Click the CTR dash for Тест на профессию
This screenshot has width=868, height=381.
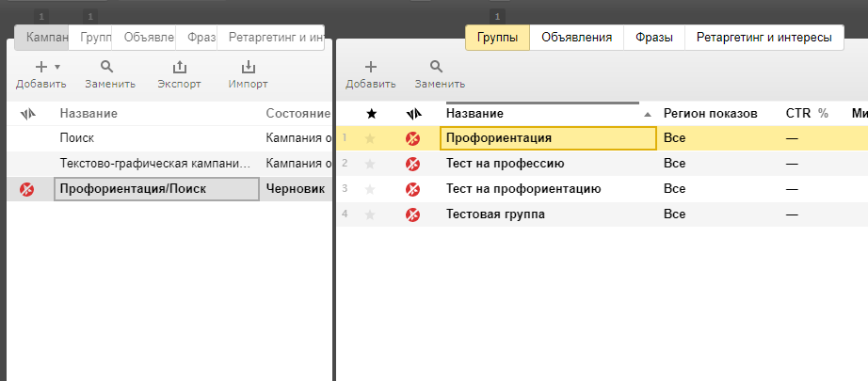click(792, 165)
